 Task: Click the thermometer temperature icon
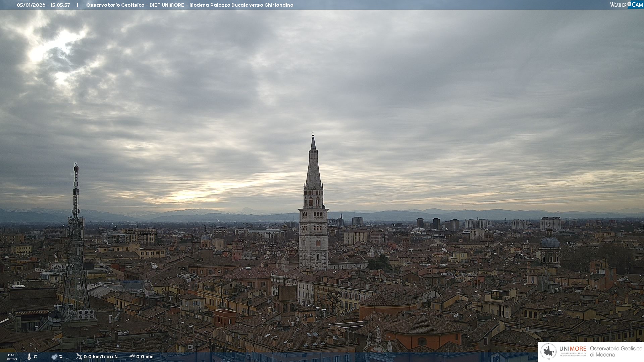(29, 357)
